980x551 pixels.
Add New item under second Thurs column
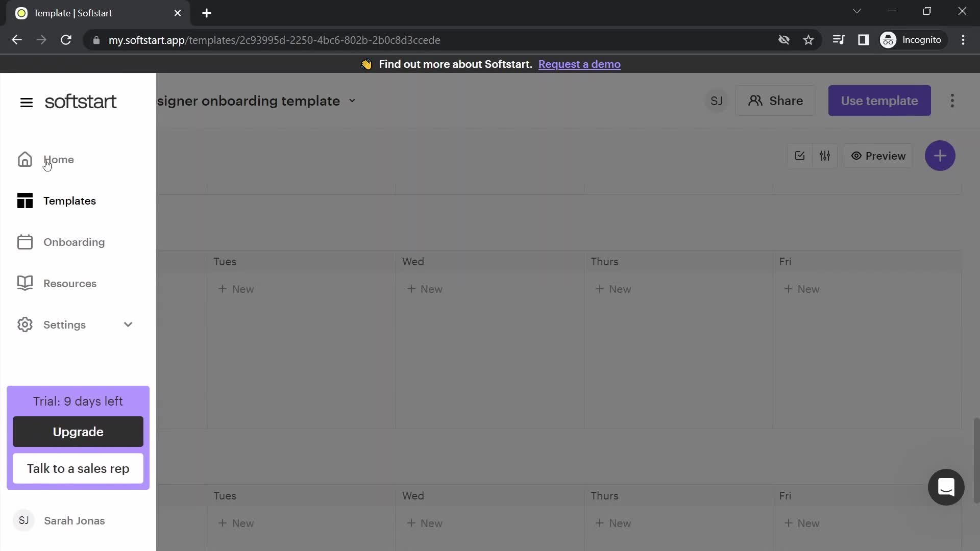click(x=613, y=523)
